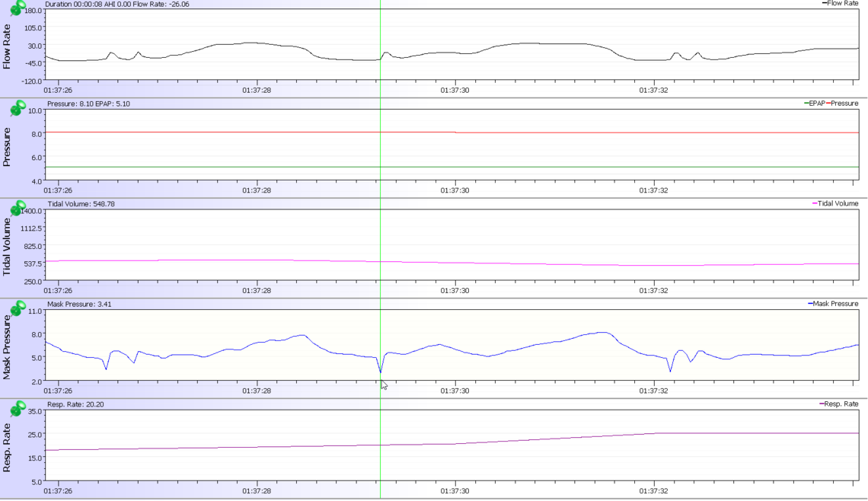Image resolution: width=868 pixels, height=501 pixels.
Task: Click 250.0 on Tidal Volume y-axis
Action: pyautogui.click(x=34, y=281)
